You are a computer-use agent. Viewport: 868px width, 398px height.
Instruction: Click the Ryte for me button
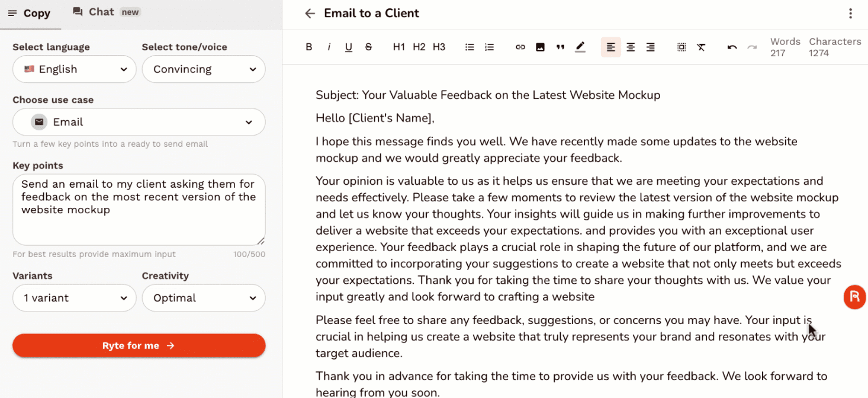139,346
